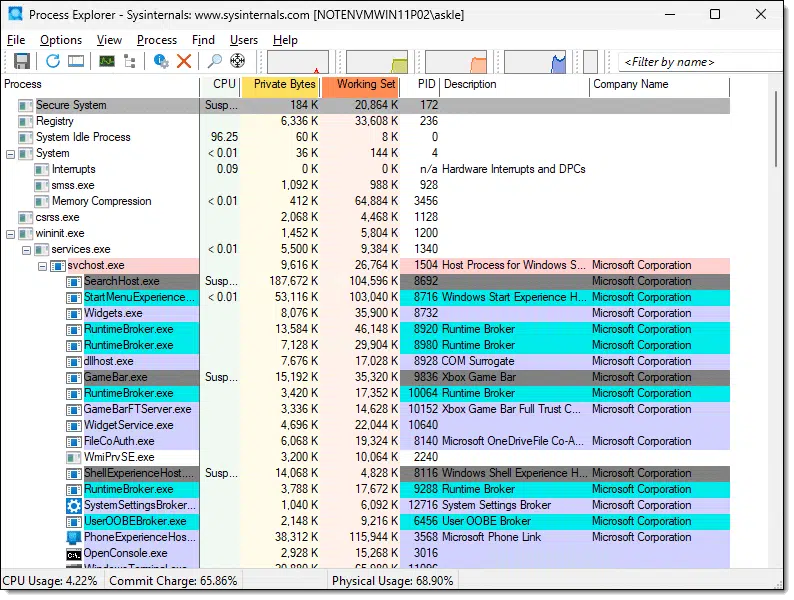This screenshot has height=600, width=794.
Task: Click the CPU Usage status bar entry
Action: coord(50,581)
